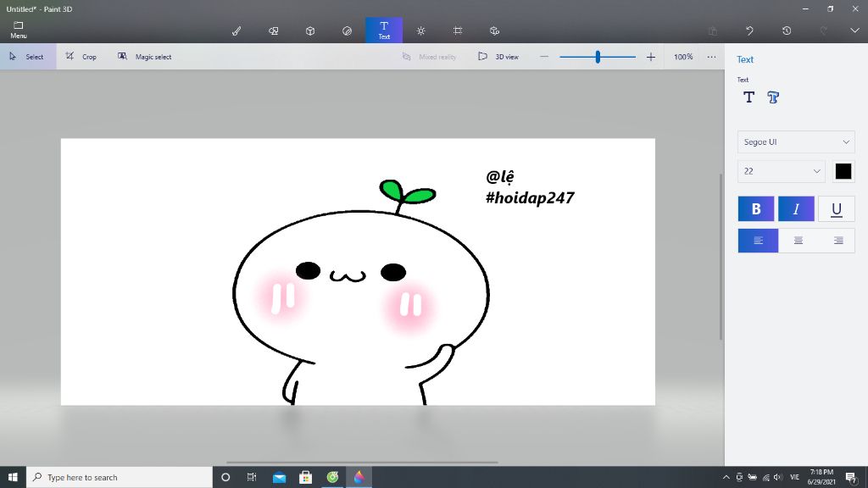Open Cortana from the taskbar
This screenshot has width=868, height=488.
225,477
